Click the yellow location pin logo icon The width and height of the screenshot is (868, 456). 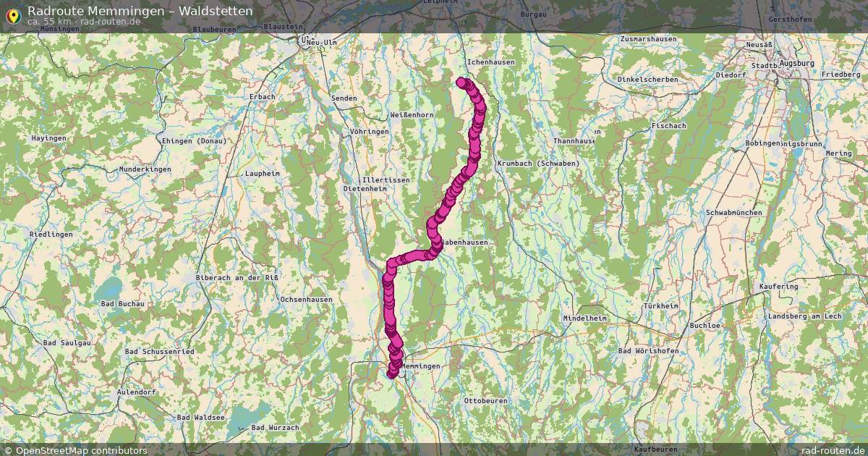(12, 15)
